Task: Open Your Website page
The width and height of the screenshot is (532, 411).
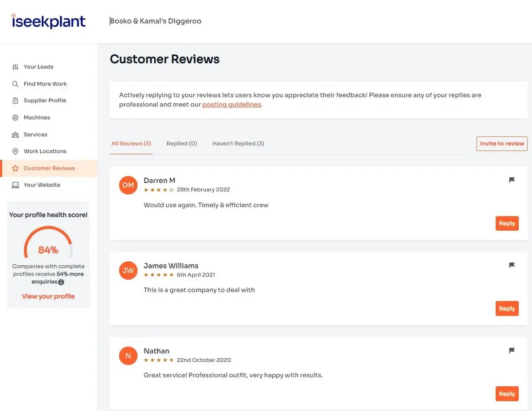Action: point(42,185)
